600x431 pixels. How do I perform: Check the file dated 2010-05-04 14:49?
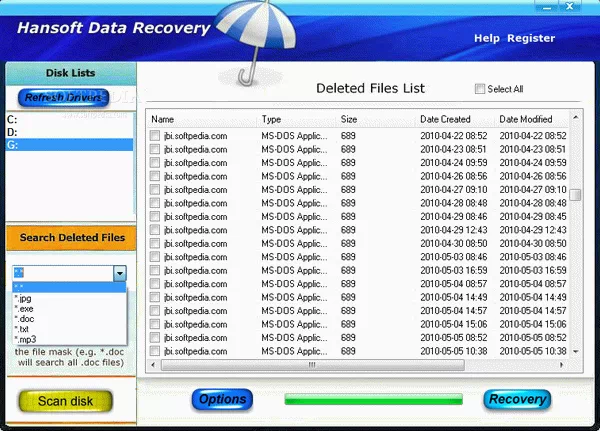coord(155,297)
